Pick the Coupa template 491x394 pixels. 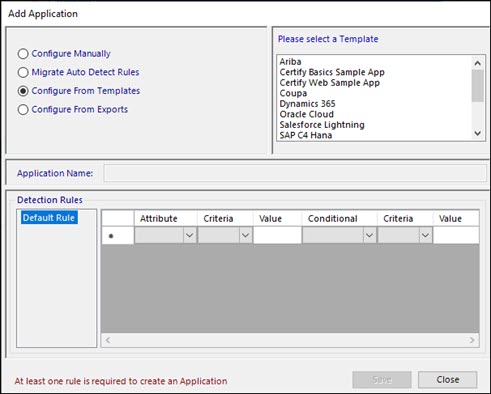(x=293, y=93)
